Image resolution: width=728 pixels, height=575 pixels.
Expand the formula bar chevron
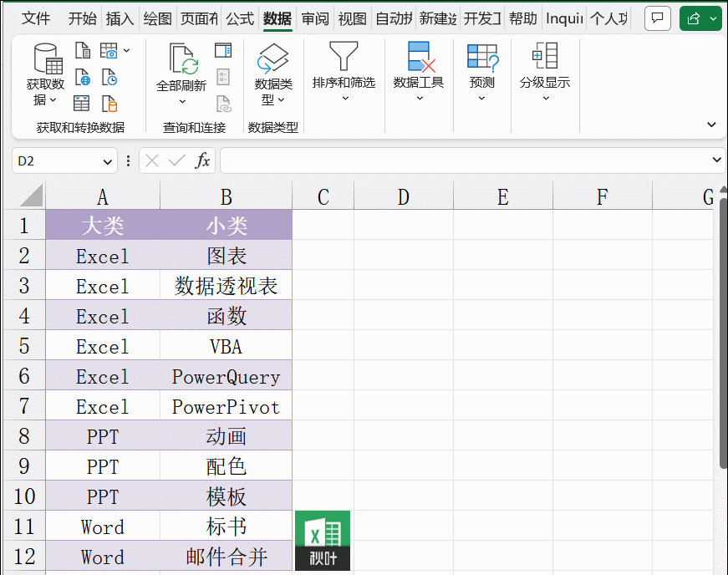point(716,160)
